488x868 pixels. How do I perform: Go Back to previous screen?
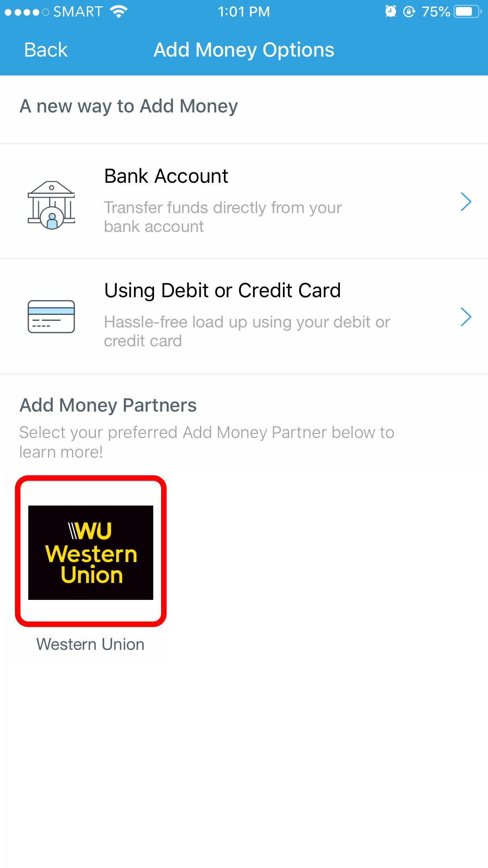tap(46, 50)
